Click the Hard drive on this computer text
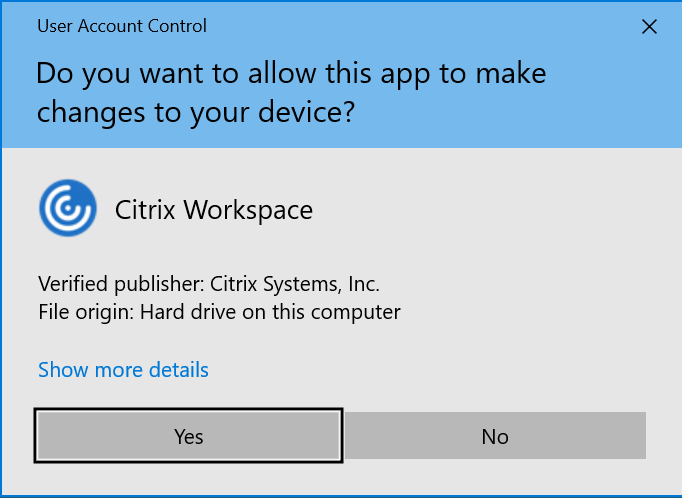Viewport: 682px width, 498px height. click(x=270, y=312)
